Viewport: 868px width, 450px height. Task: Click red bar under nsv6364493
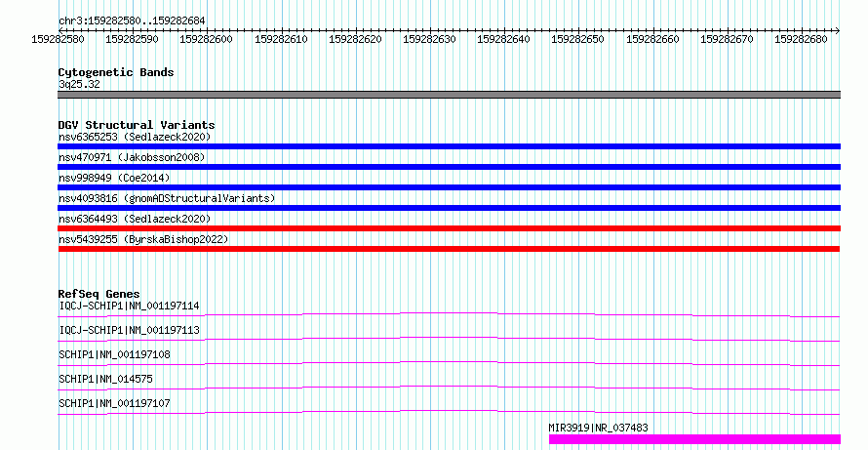point(449,228)
